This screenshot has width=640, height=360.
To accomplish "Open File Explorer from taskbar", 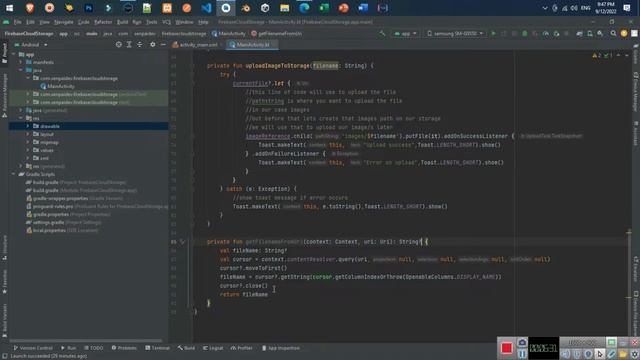I will tap(284, 8).
